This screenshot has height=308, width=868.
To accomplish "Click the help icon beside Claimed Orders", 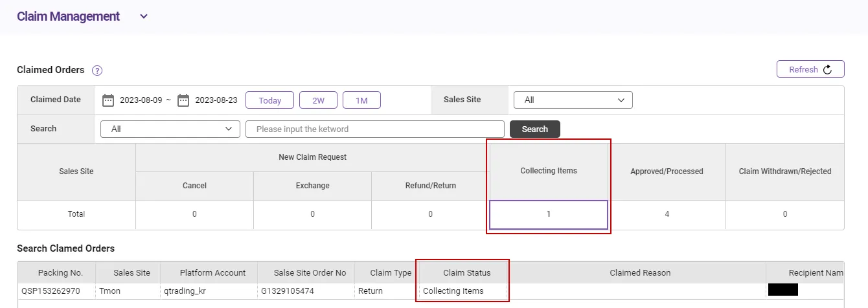I will click(x=97, y=71).
